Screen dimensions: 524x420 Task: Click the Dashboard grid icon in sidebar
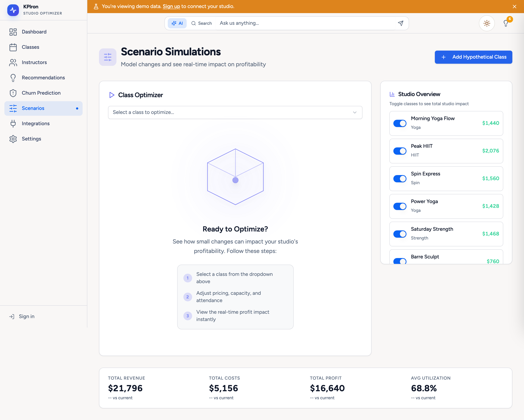pyautogui.click(x=13, y=32)
